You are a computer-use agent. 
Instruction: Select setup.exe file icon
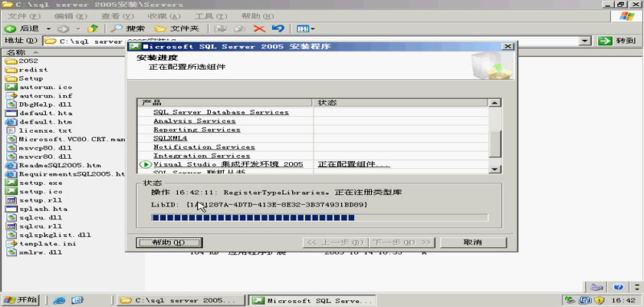point(11,183)
